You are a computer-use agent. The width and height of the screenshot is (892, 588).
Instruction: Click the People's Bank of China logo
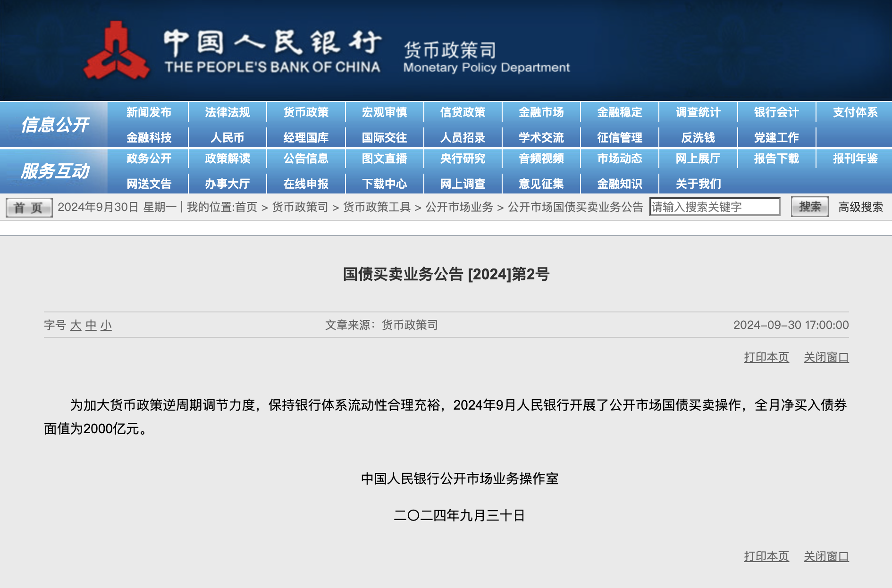tap(116, 50)
